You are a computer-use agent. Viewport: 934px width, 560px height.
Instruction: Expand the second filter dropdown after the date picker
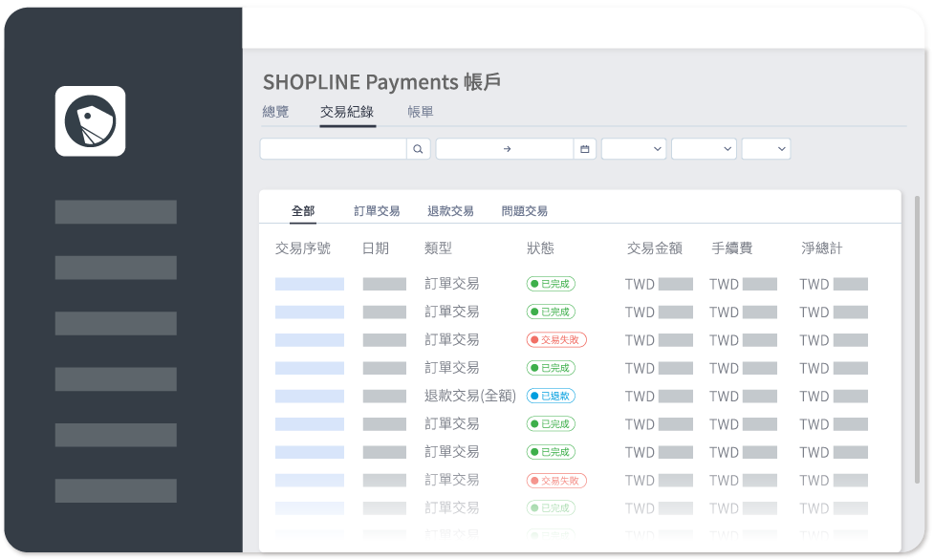(x=704, y=149)
